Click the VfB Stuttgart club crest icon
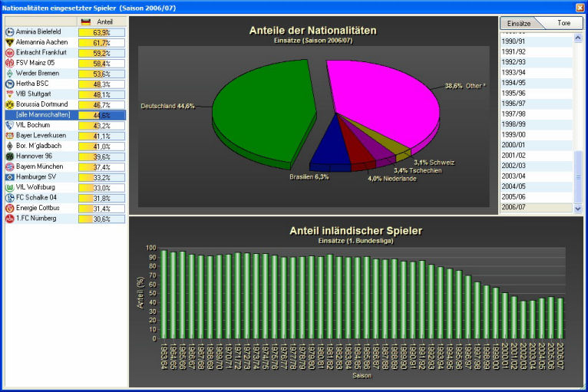The height and width of the screenshot is (392, 588). (x=10, y=94)
